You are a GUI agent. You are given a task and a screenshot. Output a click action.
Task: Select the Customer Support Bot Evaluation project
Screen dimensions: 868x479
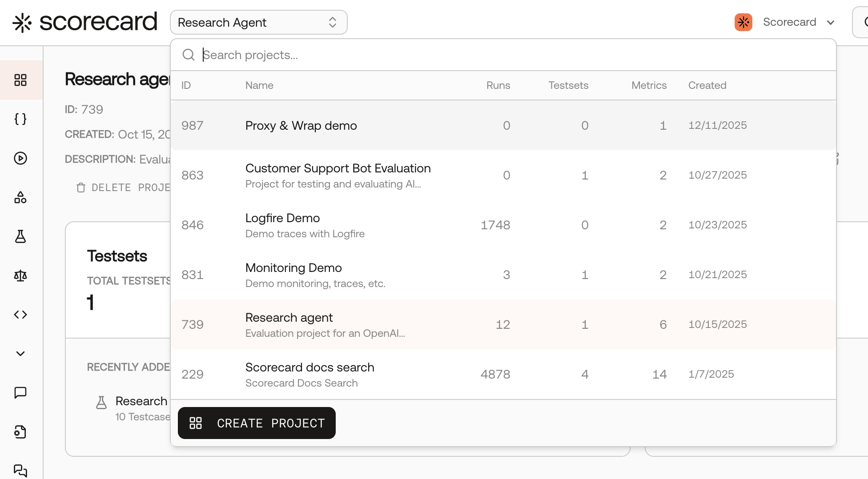pyautogui.click(x=503, y=175)
